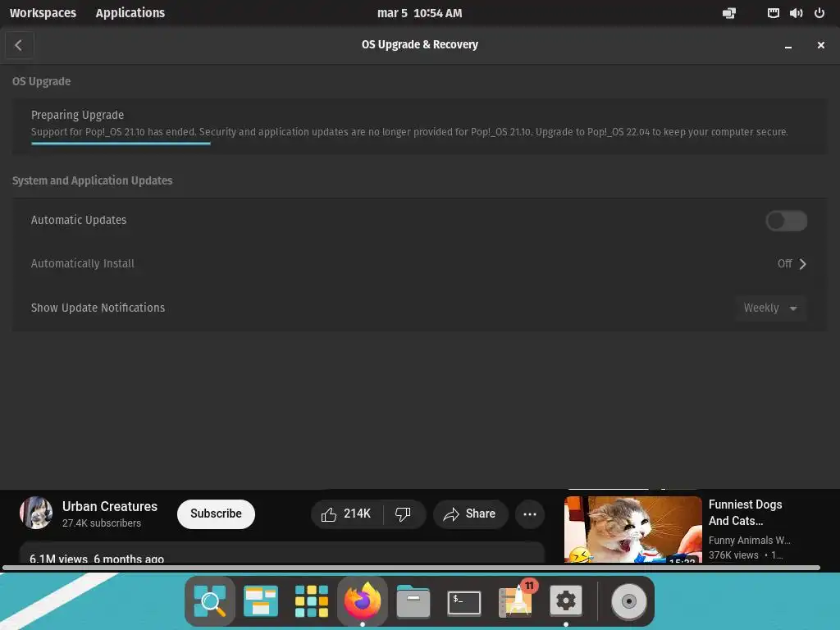Open the Applications menu in top panel
Screen dimensions: 840x630
coord(130,13)
